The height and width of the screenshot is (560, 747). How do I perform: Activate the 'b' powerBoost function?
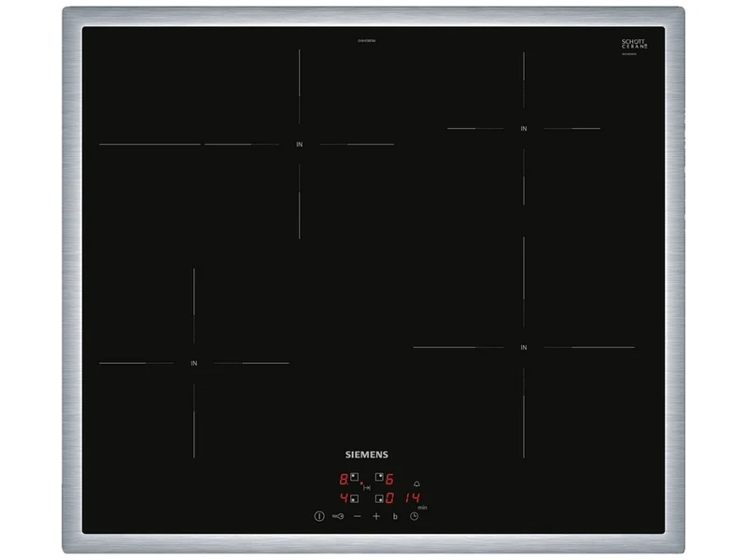pos(395,516)
